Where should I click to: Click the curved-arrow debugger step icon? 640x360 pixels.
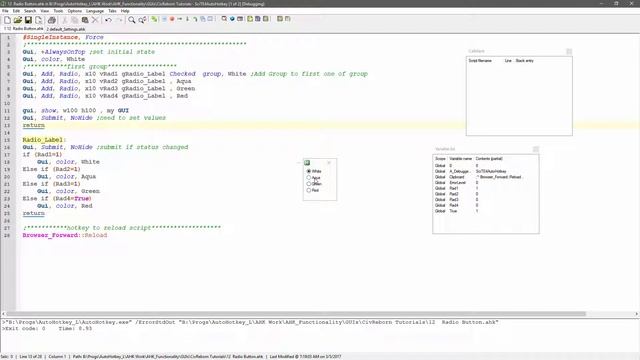[x=195, y=19]
